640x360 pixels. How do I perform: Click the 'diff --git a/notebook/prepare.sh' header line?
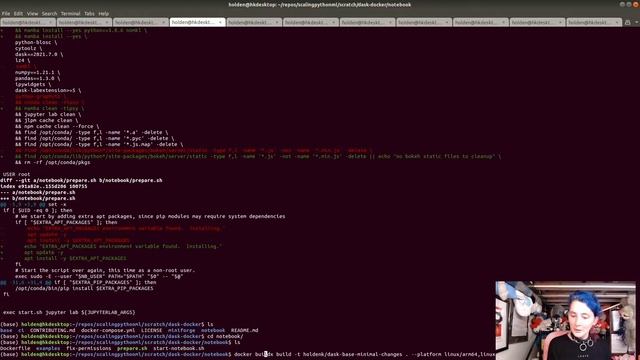click(81, 180)
